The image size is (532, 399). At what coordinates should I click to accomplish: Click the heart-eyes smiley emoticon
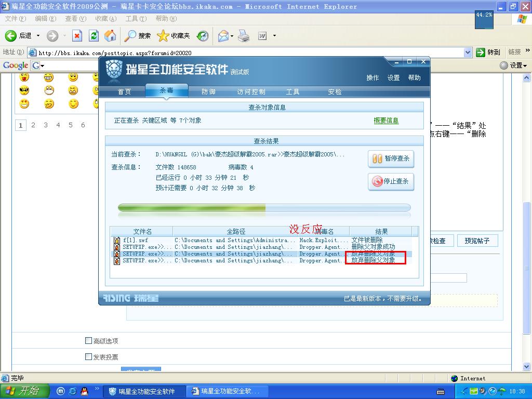(24, 103)
